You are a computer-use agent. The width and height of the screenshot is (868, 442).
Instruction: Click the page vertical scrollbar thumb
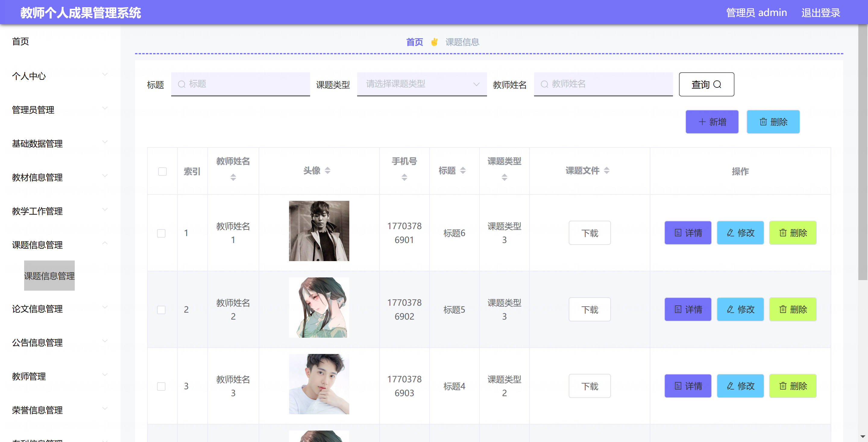pos(863,152)
